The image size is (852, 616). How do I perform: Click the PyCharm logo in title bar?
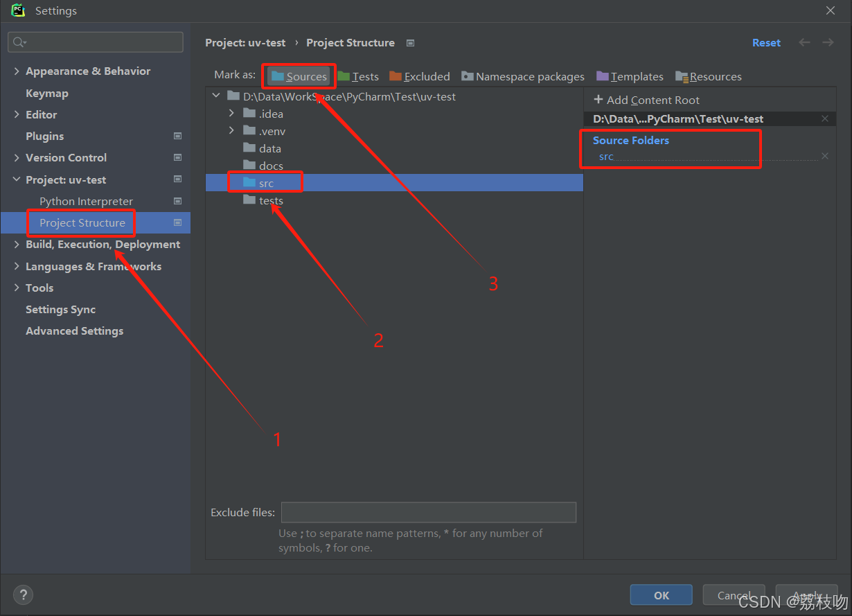click(x=18, y=10)
